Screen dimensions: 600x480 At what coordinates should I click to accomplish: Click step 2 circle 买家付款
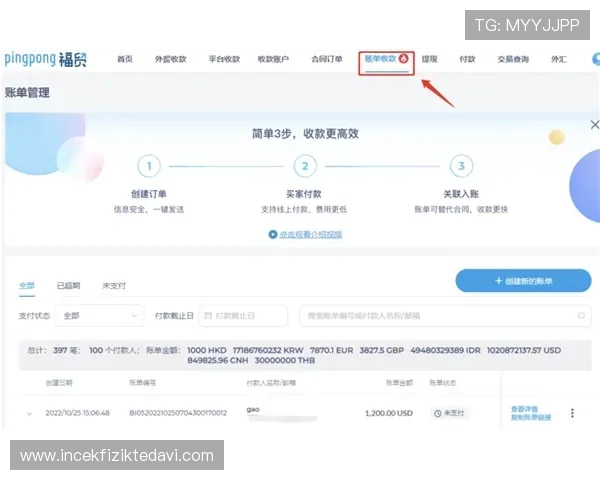(x=305, y=166)
